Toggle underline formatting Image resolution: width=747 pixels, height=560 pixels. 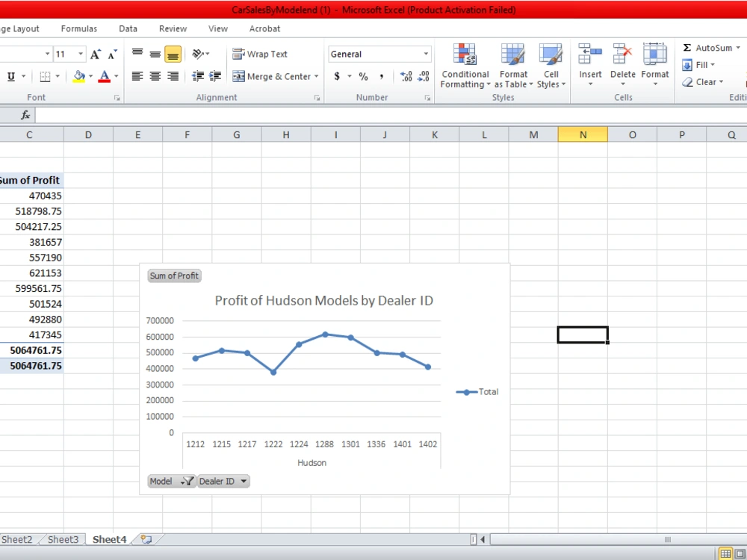(x=12, y=76)
